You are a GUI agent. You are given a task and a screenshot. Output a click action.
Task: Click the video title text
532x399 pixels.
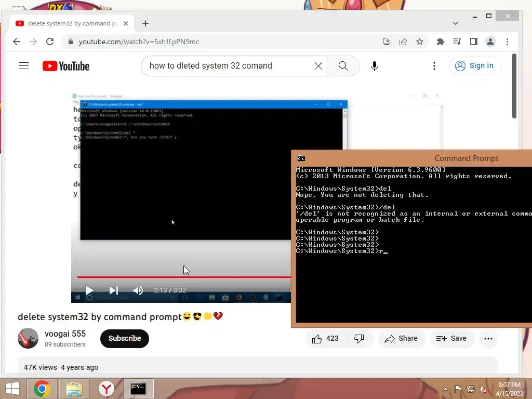(121, 316)
